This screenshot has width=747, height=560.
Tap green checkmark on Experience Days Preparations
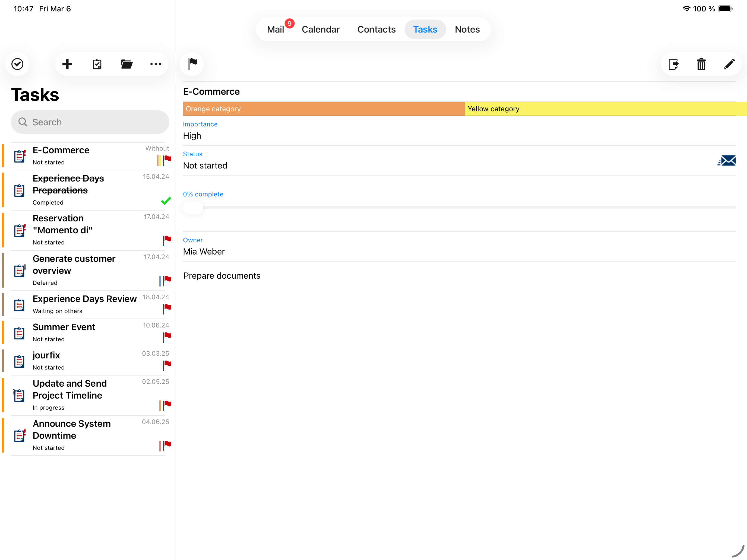(166, 201)
